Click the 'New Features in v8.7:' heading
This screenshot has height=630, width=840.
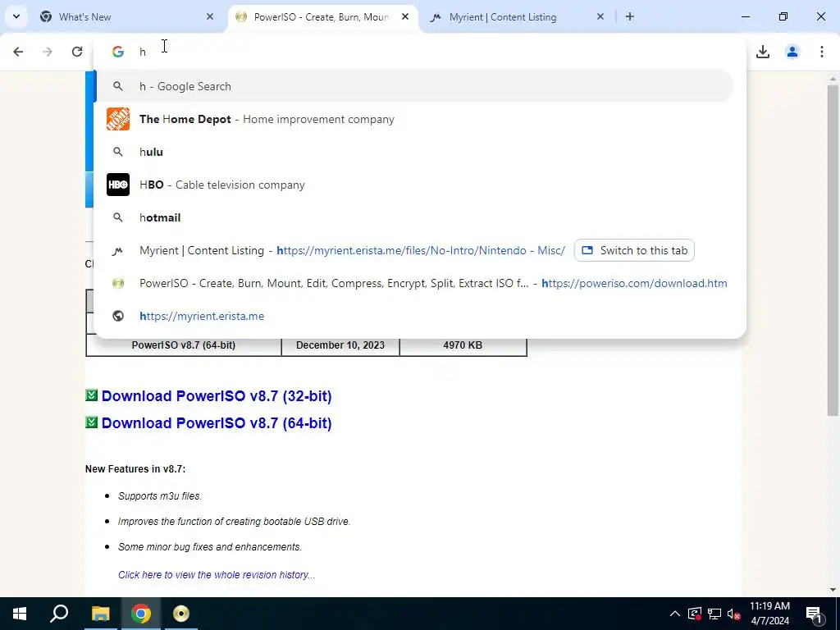(135, 468)
